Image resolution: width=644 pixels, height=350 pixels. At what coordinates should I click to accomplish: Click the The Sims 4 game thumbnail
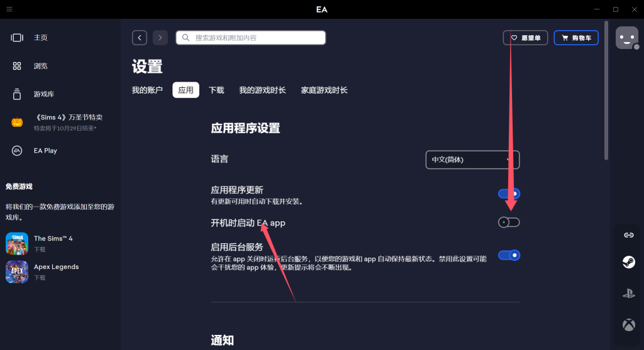coord(17,243)
